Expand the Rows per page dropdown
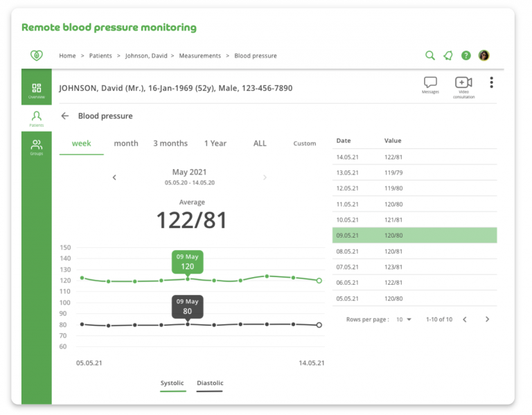Image resolution: width=532 pixels, height=415 pixels. (403, 319)
